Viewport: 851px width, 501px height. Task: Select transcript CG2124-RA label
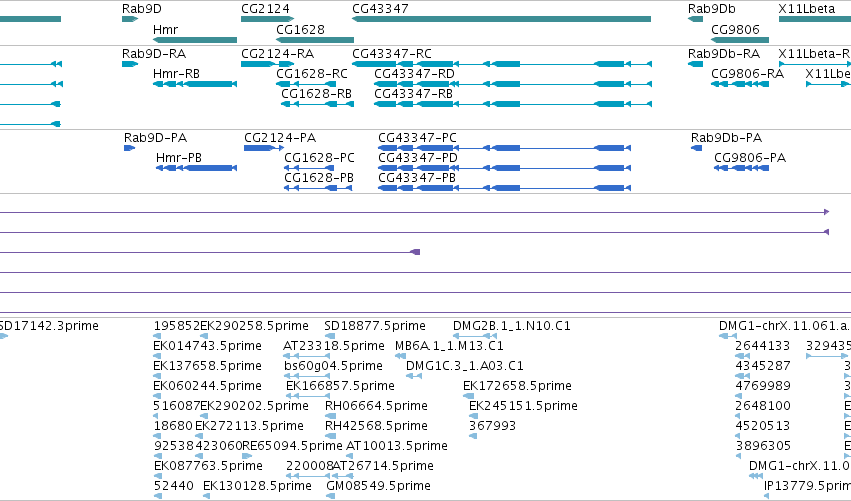(277, 54)
